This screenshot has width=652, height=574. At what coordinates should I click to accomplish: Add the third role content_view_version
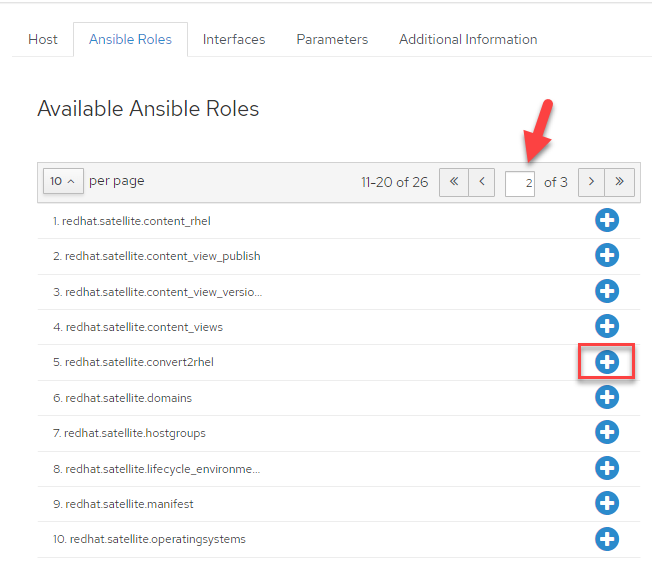click(x=607, y=291)
